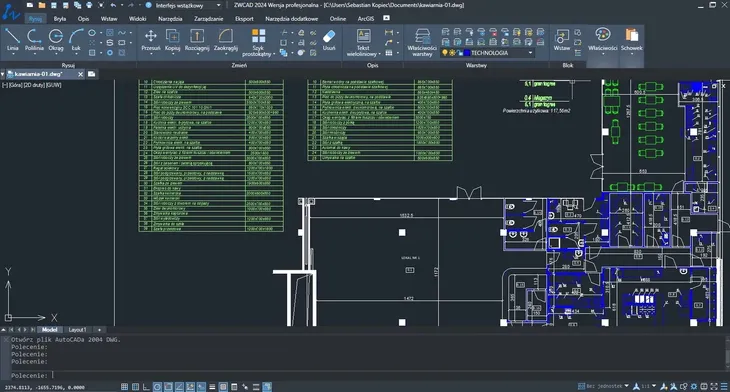This screenshot has height=392, width=730.
Task: Click the Kopiuj copy tool
Action: (x=173, y=39)
